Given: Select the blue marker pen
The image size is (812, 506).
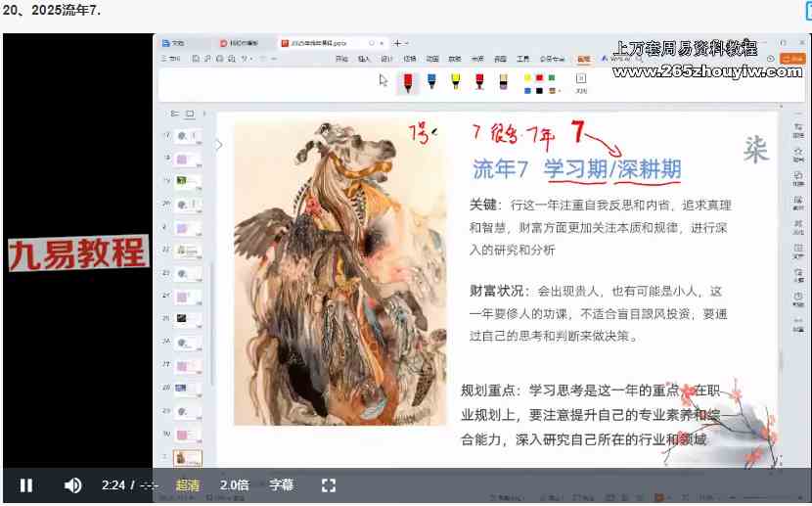Looking at the screenshot, I should [x=431, y=82].
